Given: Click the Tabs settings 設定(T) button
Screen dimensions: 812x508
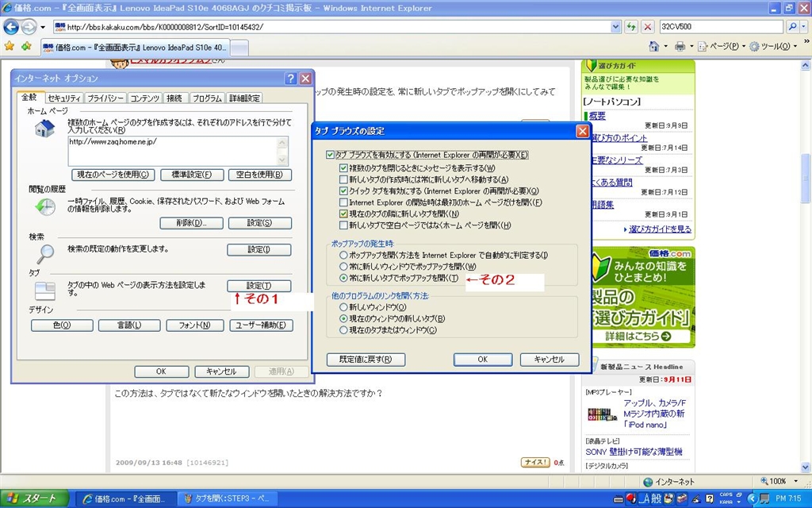Looking at the screenshot, I should (259, 286).
